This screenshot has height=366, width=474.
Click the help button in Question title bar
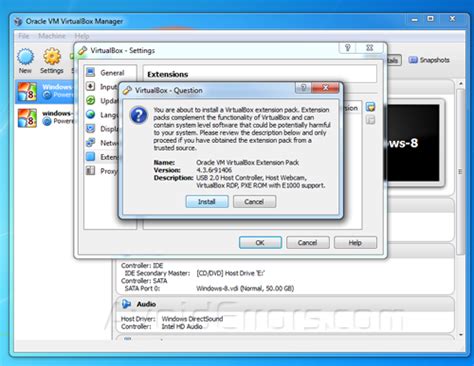(303, 88)
